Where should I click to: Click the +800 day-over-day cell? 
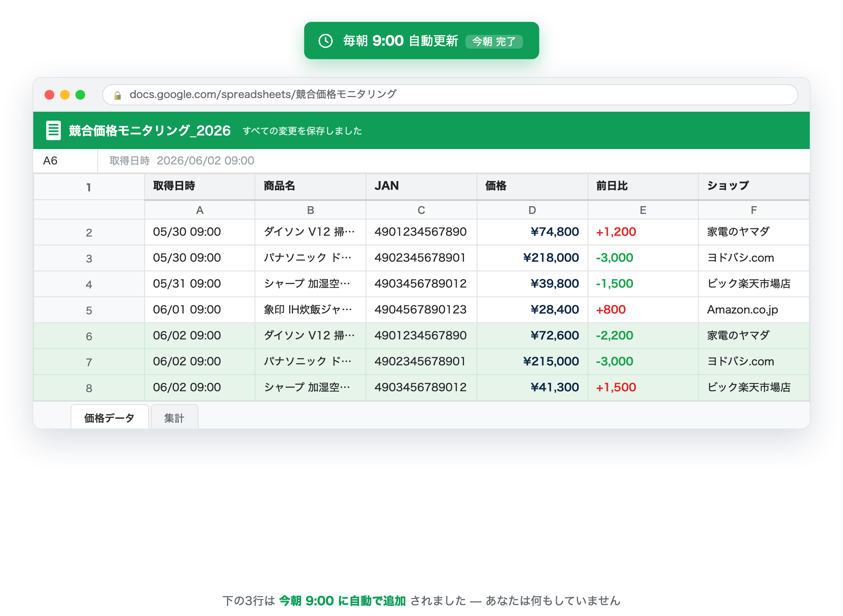click(x=643, y=310)
